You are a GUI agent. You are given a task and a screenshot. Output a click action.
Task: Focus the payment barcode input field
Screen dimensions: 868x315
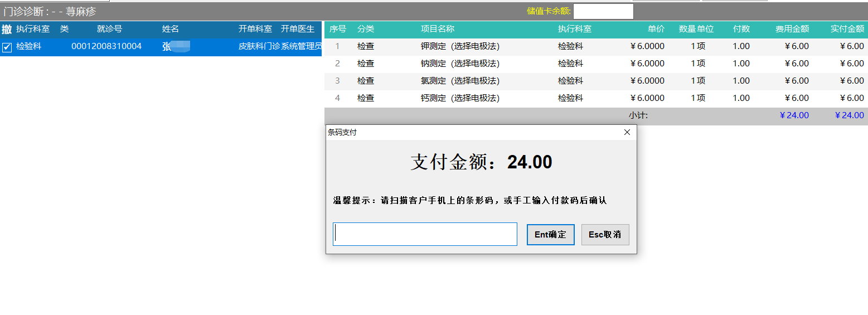coord(425,234)
